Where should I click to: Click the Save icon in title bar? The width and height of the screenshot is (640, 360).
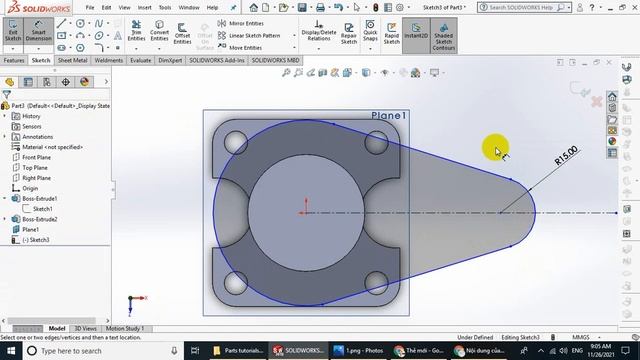tap(302, 7)
